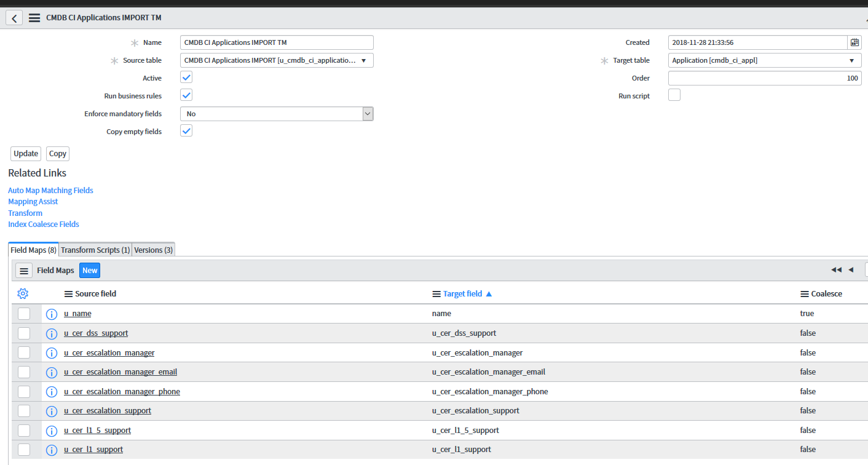Enable the Run script checkbox
868x465 pixels.
tap(674, 95)
